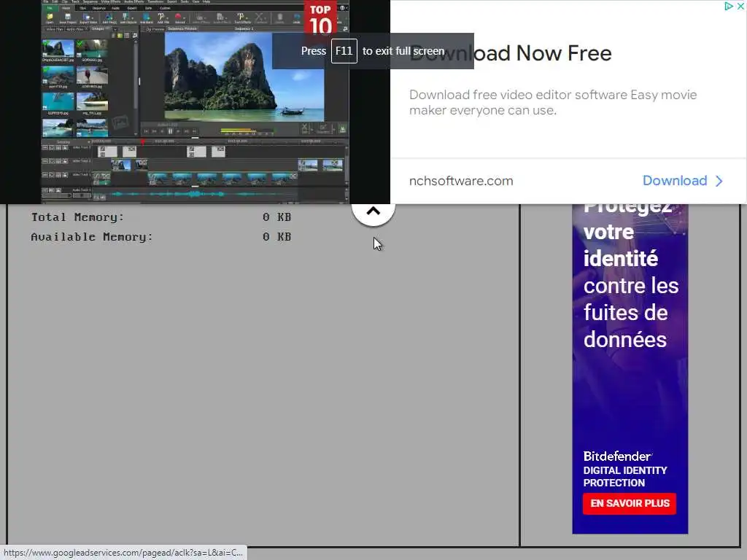Image resolution: width=747 pixels, height=560 pixels.
Task: Click the right arrow next to Download
Action: (x=719, y=181)
